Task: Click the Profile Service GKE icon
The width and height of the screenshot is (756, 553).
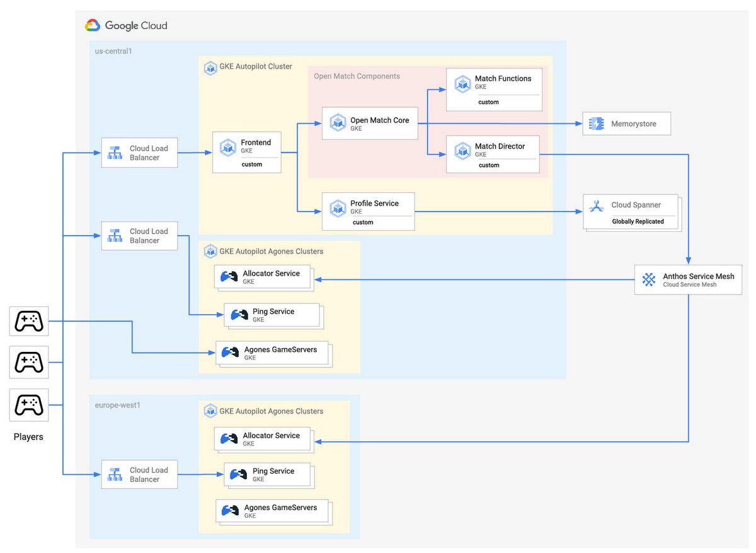Action: (x=338, y=207)
